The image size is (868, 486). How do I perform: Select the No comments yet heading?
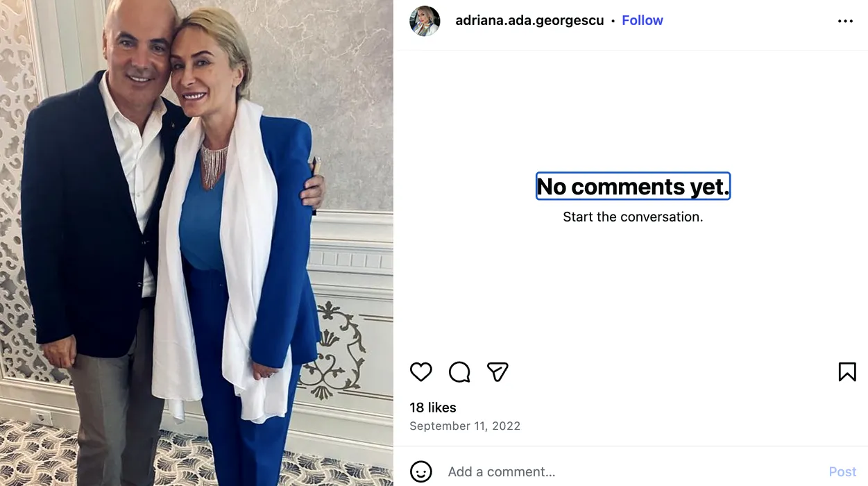click(x=633, y=186)
